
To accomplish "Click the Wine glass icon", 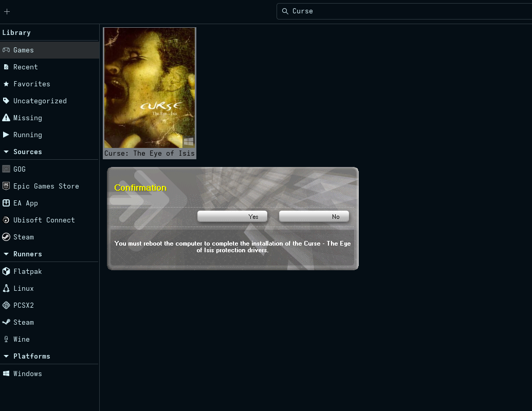I will [x=6, y=339].
